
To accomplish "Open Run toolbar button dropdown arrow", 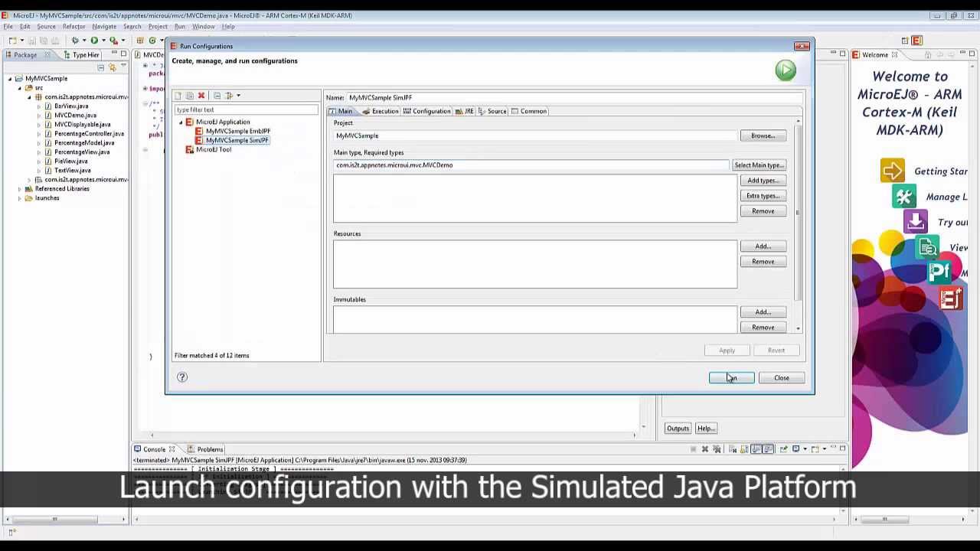I will click(103, 41).
